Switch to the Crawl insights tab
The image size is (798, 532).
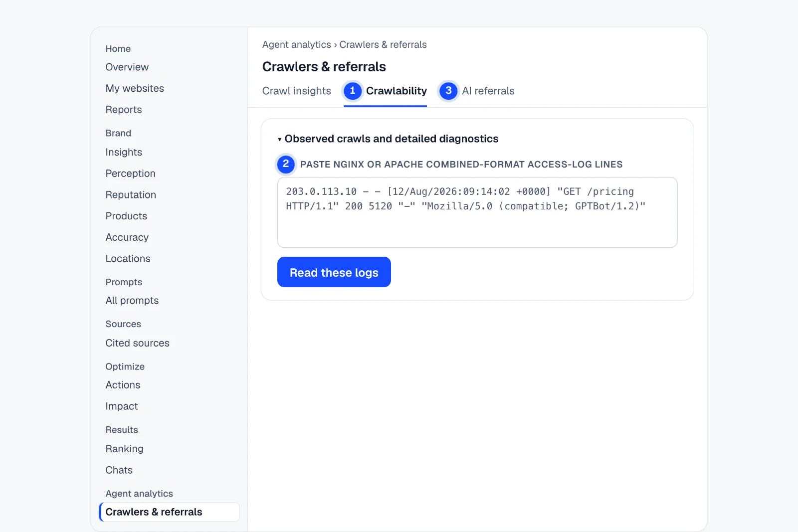297,91
